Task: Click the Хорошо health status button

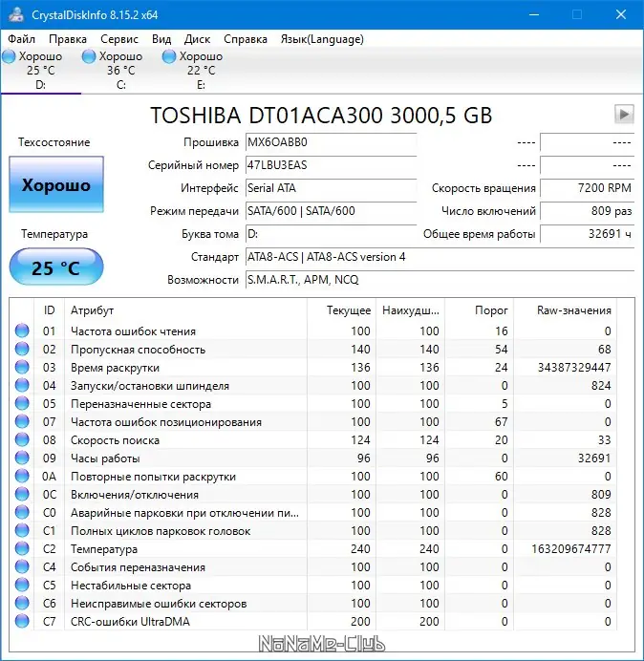Action: pyautogui.click(x=56, y=184)
